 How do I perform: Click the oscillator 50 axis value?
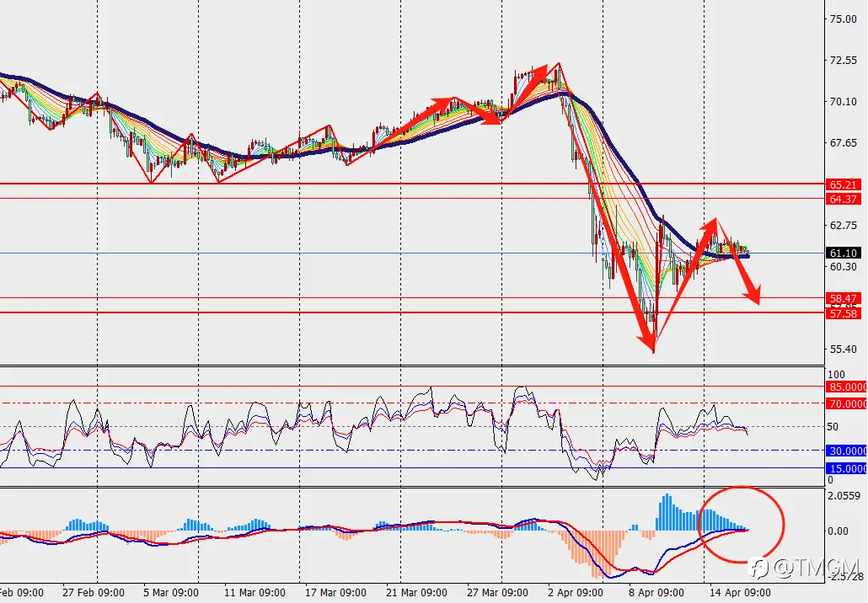pyautogui.click(x=833, y=426)
